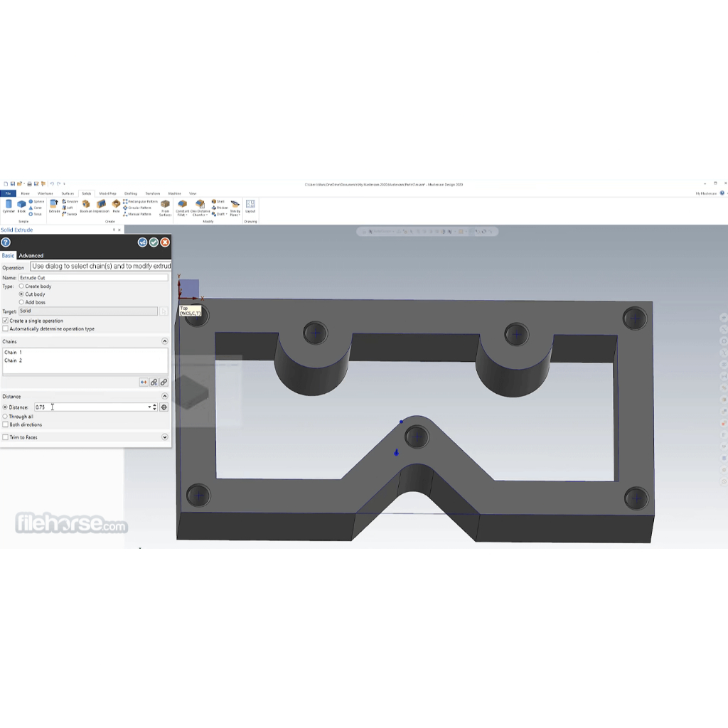Choose the Loft solid tool
Viewport: 728px width, 728px height.
click(x=68, y=208)
